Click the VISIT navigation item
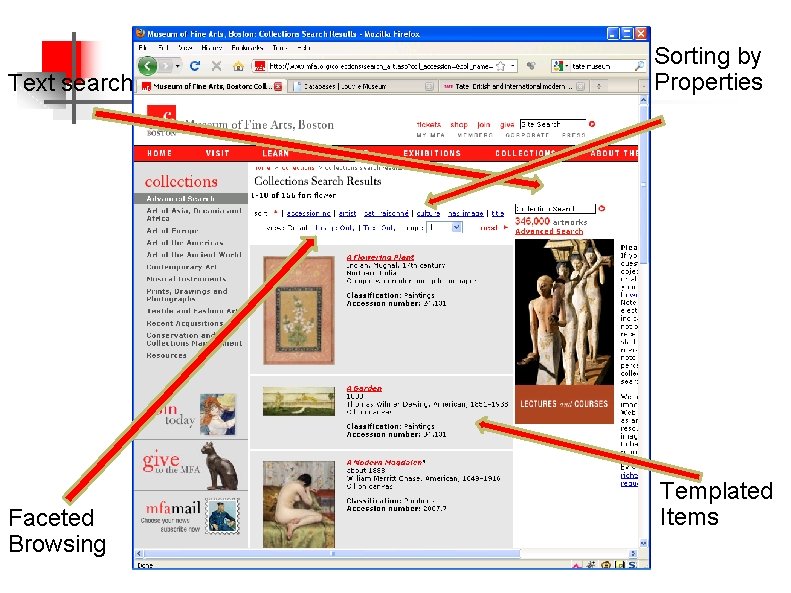The height and width of the screenshot is (593, 791). pos(217,153)
